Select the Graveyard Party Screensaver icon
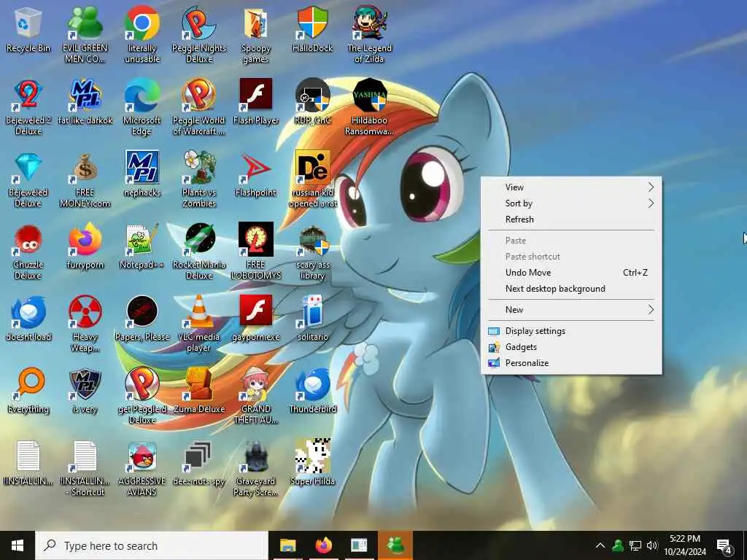747x560 pixels. [x=256, y=469]
